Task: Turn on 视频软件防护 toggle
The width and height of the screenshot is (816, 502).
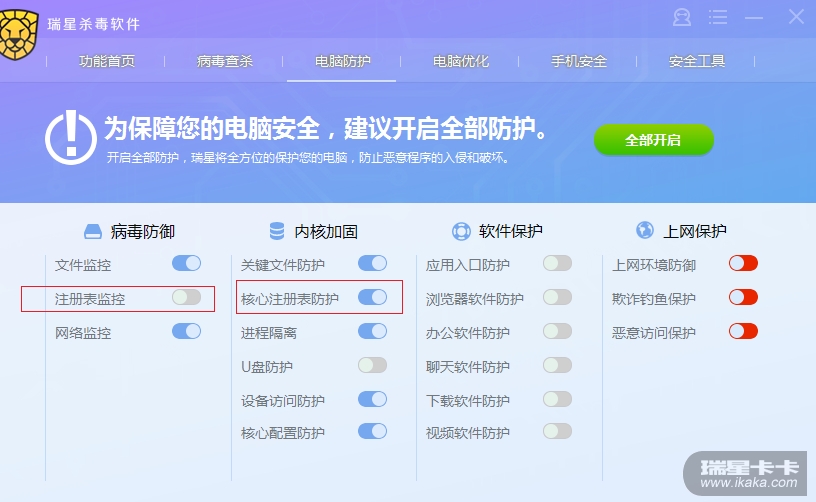Action: [x=557, y=431]
